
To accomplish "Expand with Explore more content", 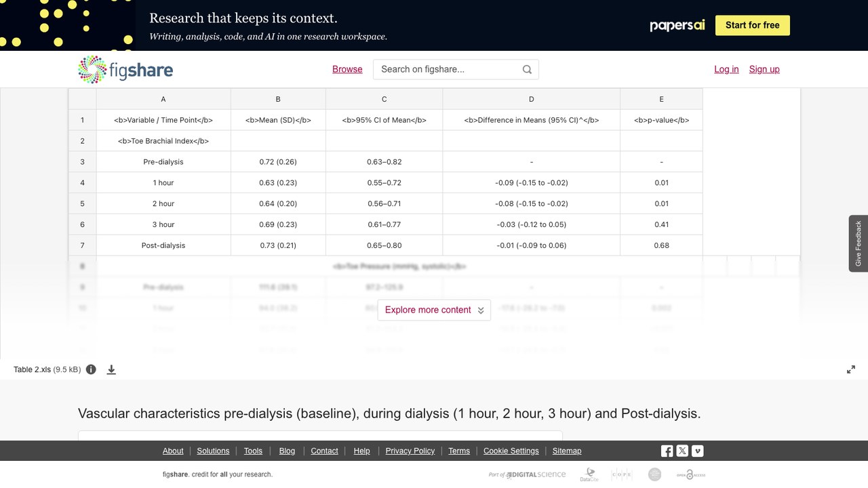I will click(434, 310).
